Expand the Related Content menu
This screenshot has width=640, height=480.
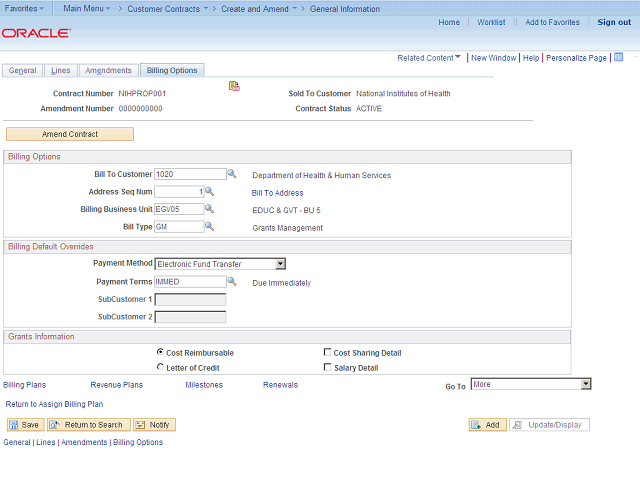pos(429,58)
